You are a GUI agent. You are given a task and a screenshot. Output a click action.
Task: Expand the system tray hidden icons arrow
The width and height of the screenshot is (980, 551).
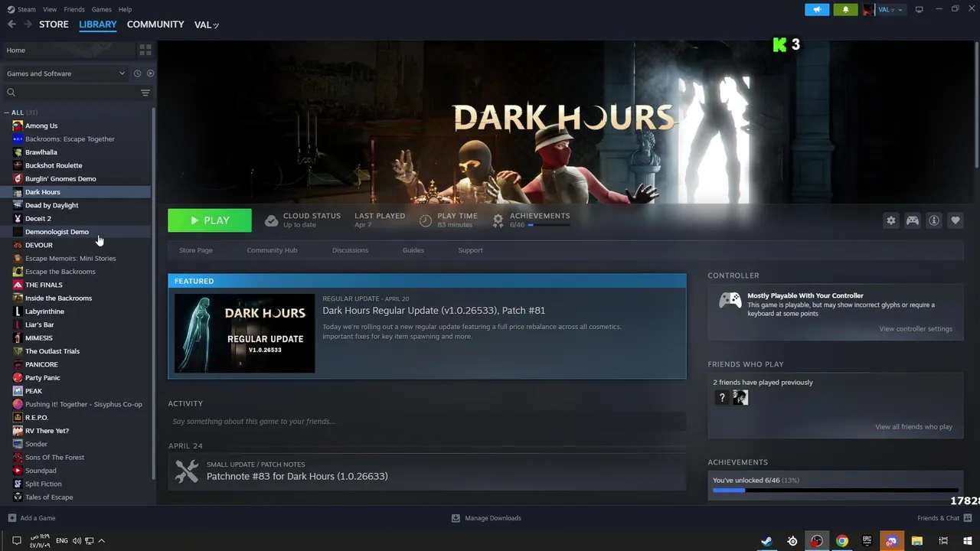pyautogui.click(x=101, y=541)
